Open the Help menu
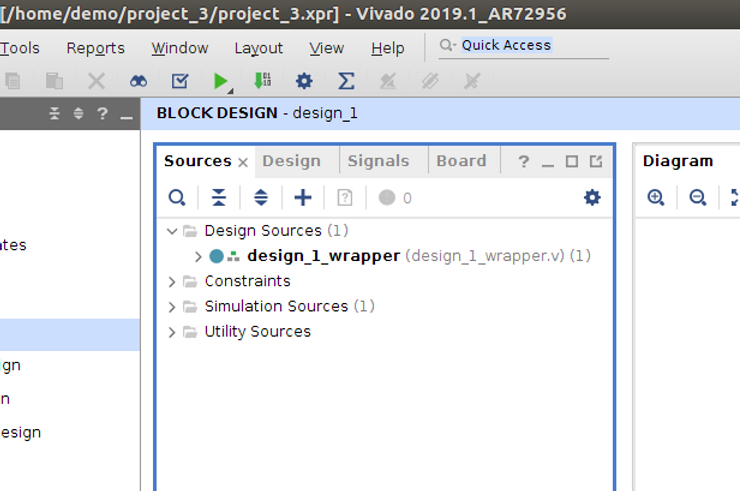The width and height of the screenshot is (740, 491). 387,48
